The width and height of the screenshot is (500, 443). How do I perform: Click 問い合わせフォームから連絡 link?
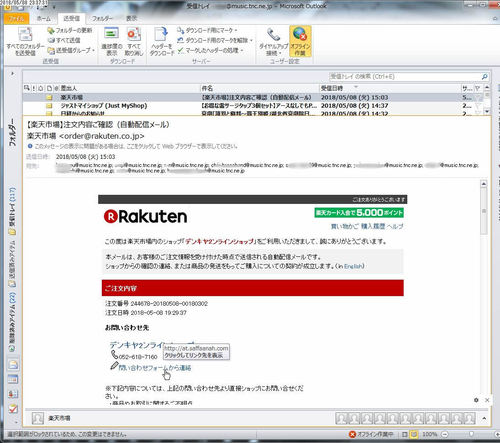point(155,368)
